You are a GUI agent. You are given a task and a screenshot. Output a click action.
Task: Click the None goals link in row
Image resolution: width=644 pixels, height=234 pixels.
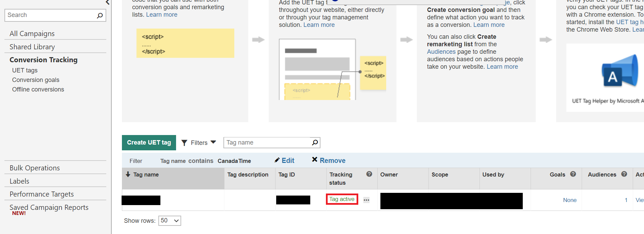coord(570,200)
